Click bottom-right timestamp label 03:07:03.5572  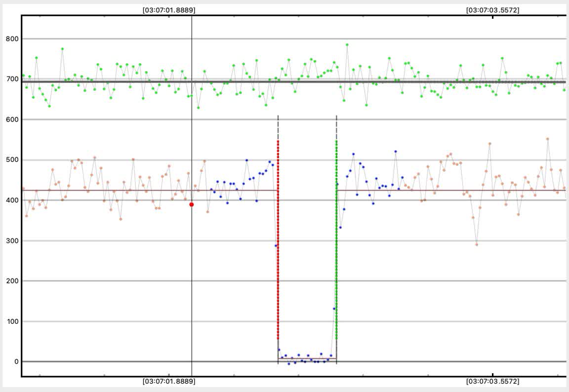point(492,382)
